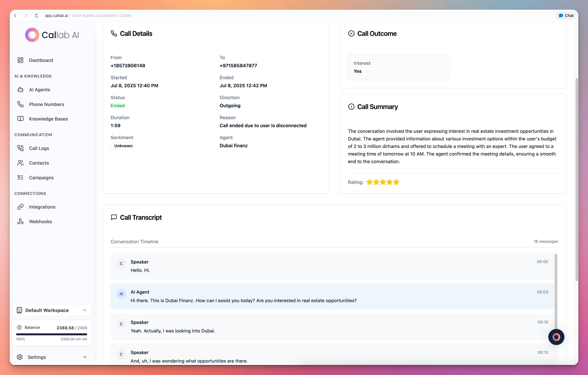The height and width of the screenshot is (375, 588).
Task: Click the 16 messages count
Action: pyautogui.click(x=545, y=241)
